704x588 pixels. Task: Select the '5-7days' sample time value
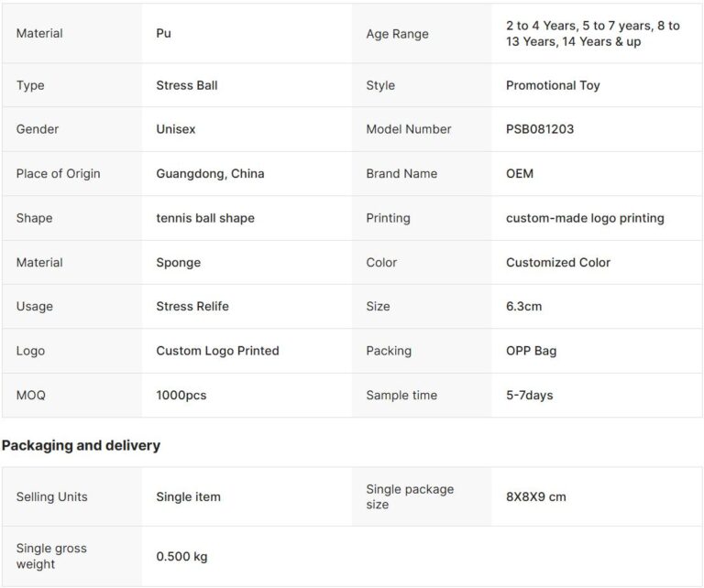coord(530,395)
